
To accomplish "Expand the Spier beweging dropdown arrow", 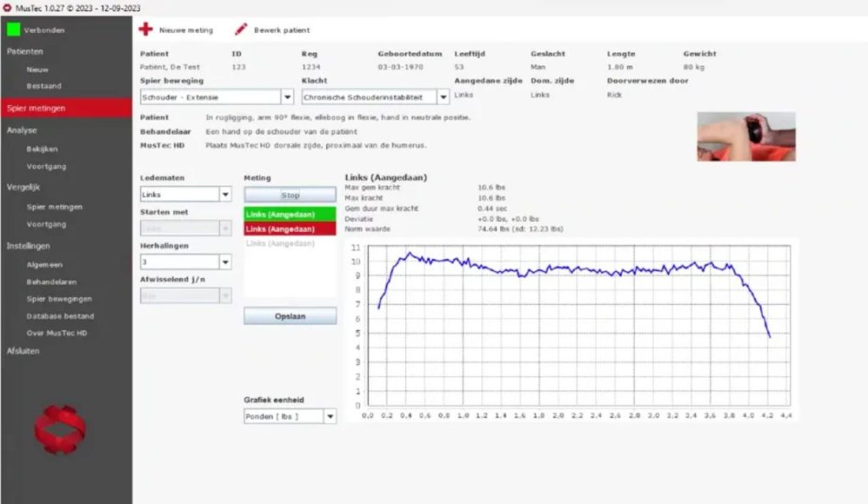I will [x=287, y=97].
